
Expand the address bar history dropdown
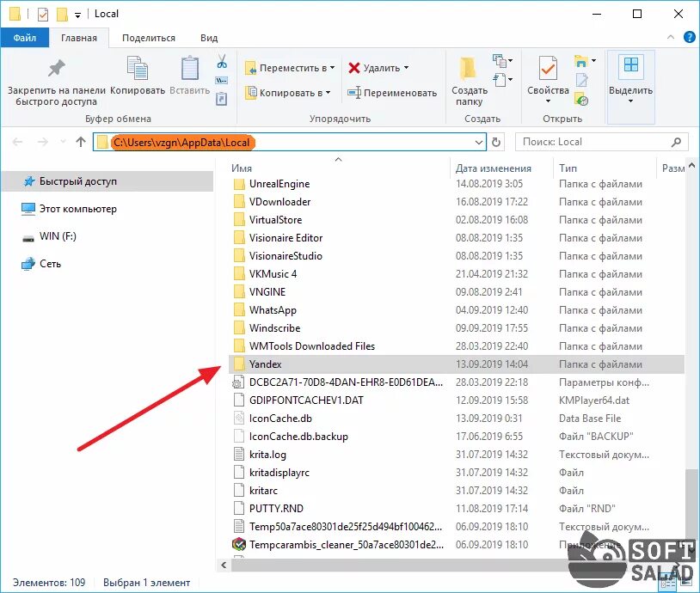point(479,143)
